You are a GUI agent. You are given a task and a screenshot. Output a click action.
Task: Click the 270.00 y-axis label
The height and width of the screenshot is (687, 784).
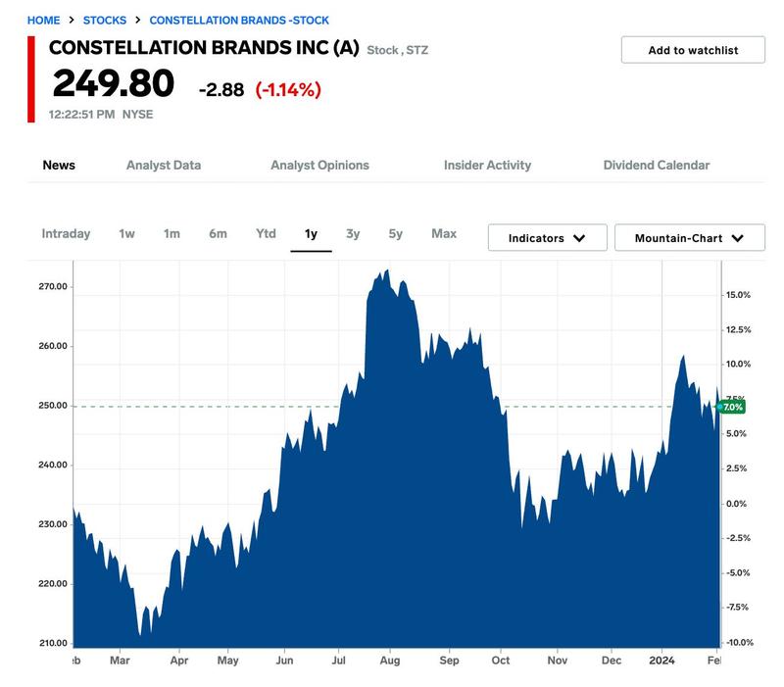pyautogui.click(x=53, y=286)
